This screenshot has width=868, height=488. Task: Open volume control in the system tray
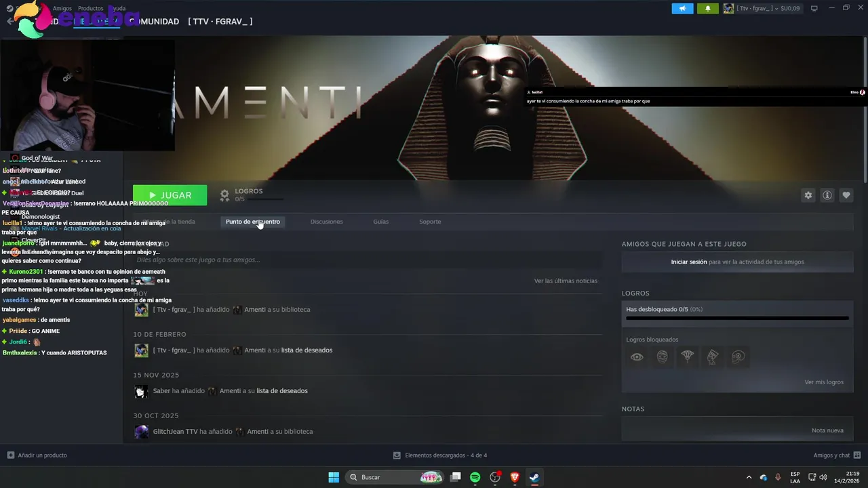point(823,477)
